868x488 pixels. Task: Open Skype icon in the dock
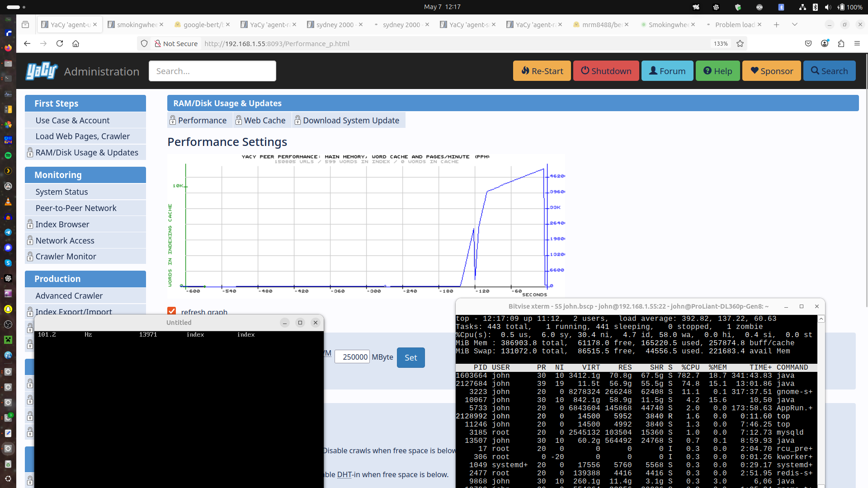coord(8,263)
